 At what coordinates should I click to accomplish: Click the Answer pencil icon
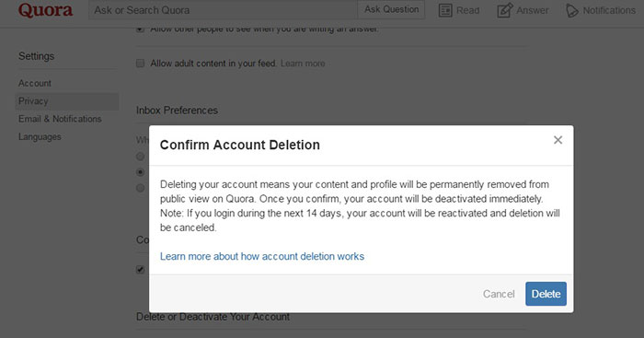click(505, 10)
